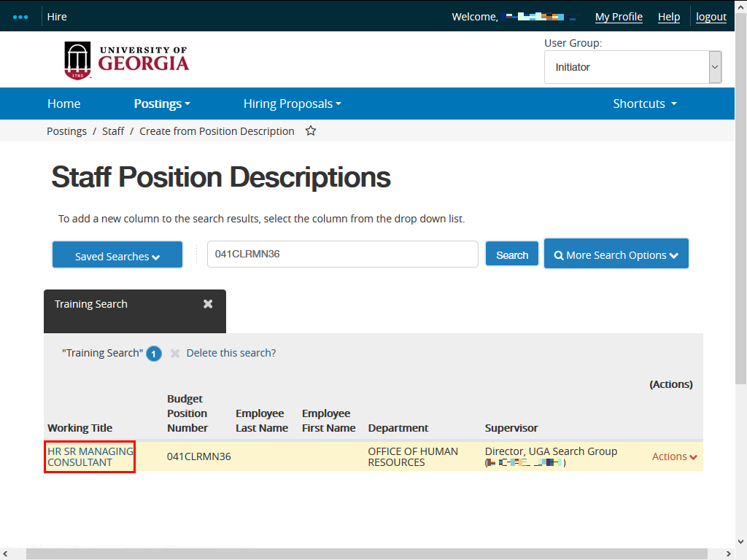Click the horizontal scrollbar at the bottom
This screenshot has height=560, width=747.
[365, 553]
